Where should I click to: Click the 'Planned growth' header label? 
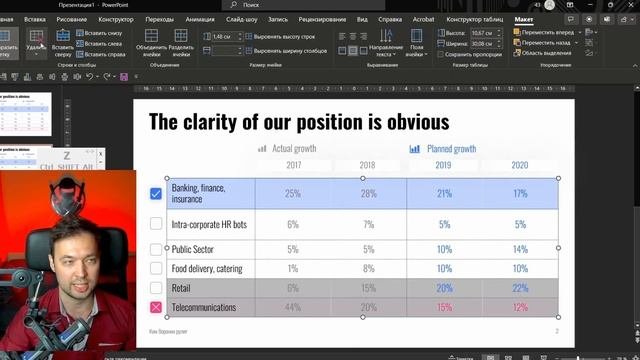point(451,149)
